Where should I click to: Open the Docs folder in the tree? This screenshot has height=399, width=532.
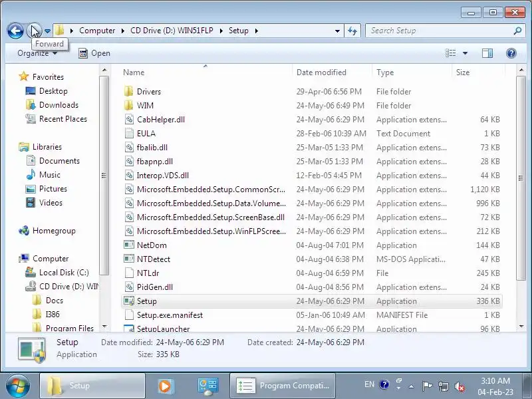[55, 301]
